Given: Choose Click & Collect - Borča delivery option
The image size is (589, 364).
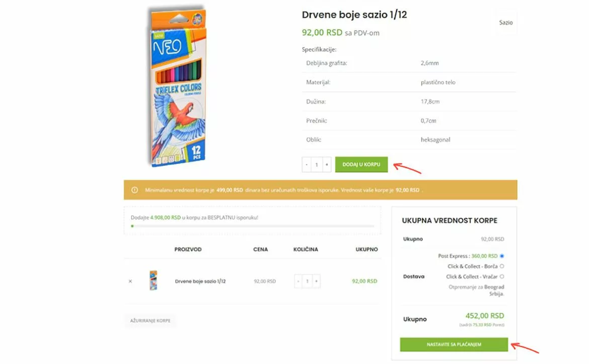Looking at the screenshot, I should (x=502, y=266).
